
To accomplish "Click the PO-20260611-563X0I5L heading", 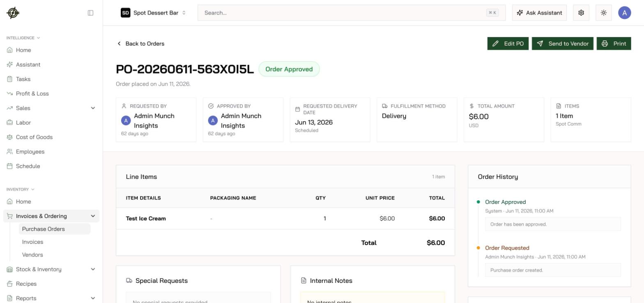I will click(185, 69).
